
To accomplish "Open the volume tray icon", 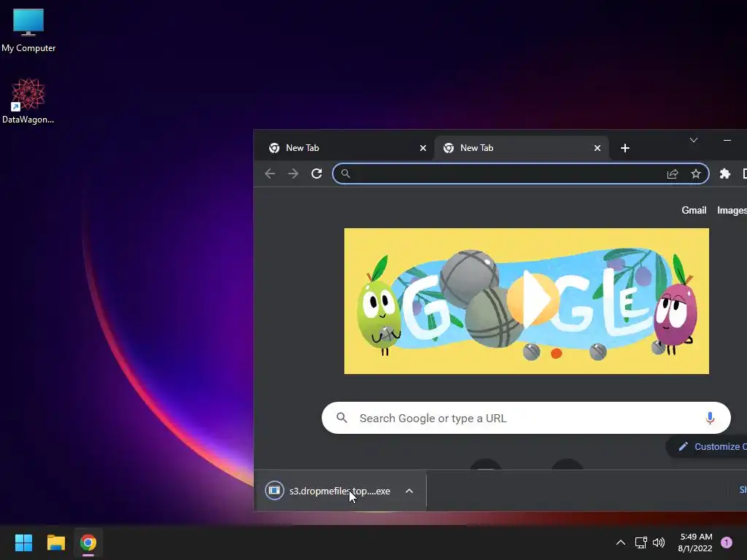I will pos(659,542).
